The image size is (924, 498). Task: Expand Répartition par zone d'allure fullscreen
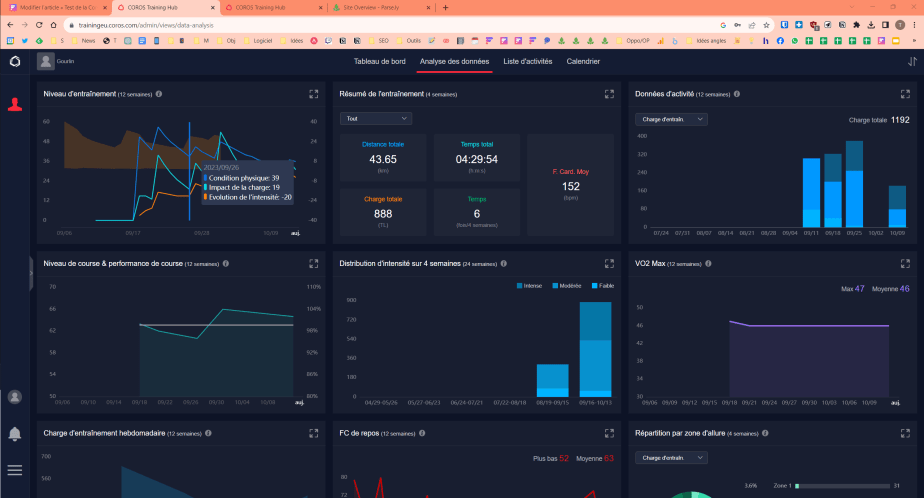pyautogui.click(x=905, y=433)
